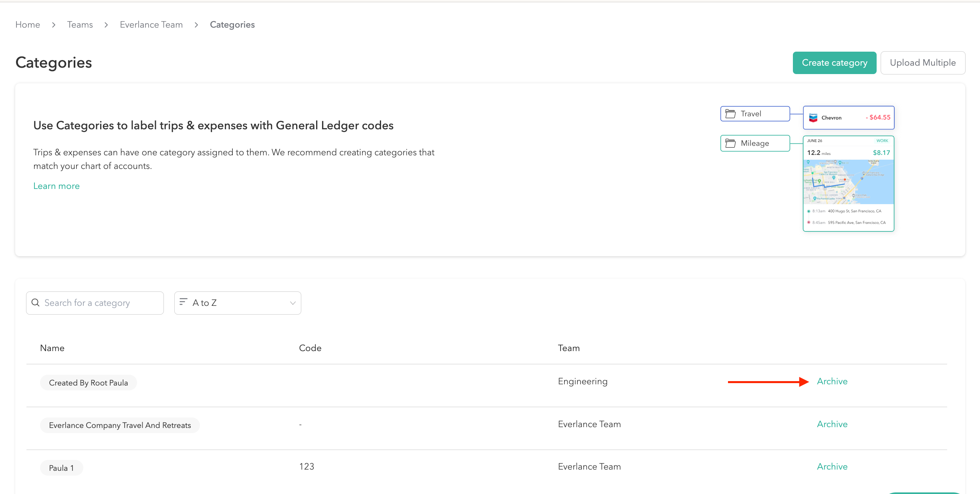Click the Travel folder icon

point(731,113)
